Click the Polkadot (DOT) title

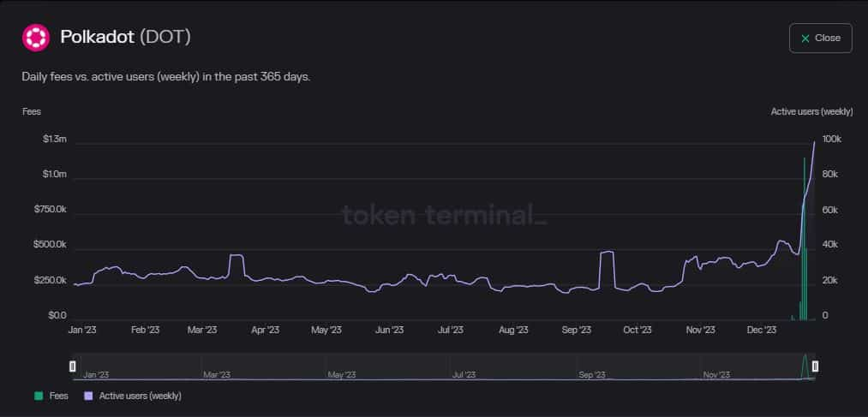[x=126, y=37]
